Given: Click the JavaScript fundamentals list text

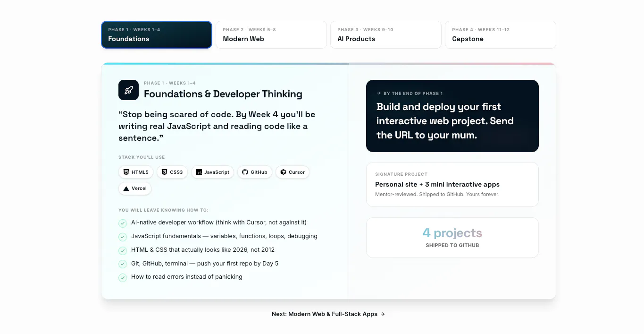Looking at the screenshot, I should (x=224, y=236).
